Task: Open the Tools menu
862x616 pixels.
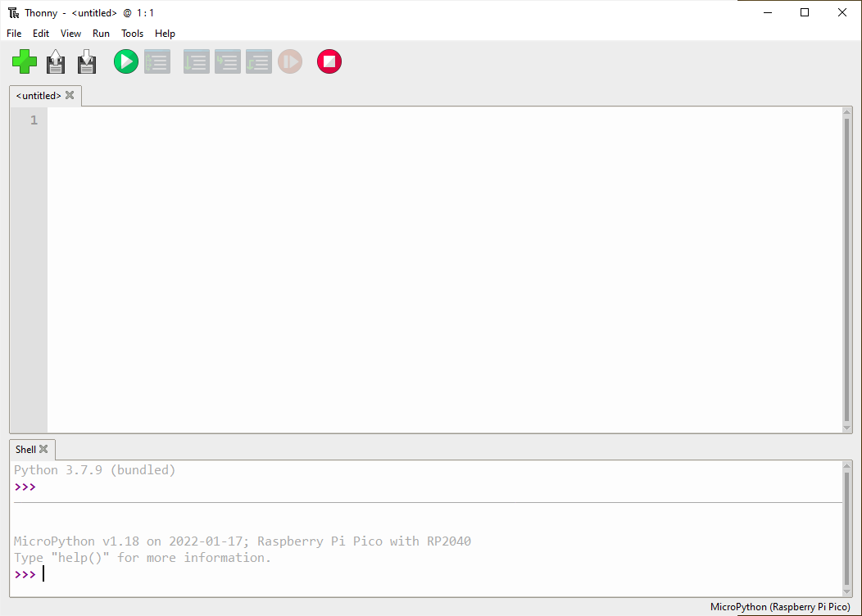Action: pyautogui.click(x=132, y=34)
